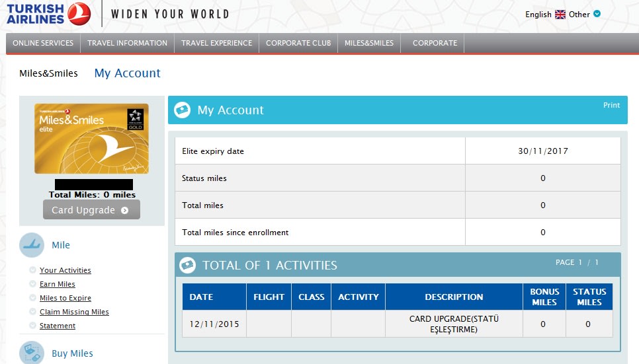
Task: Open the Buy Miles heading
Action: (x=72, y=353)
